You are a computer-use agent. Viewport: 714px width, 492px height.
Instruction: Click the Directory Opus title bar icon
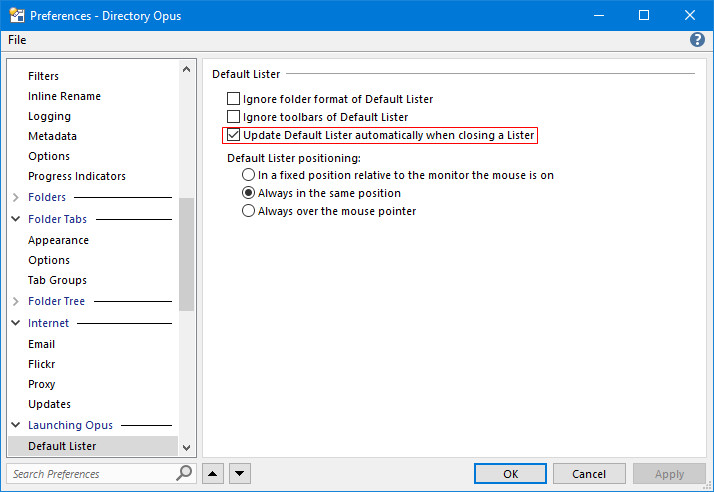point(17,15)
